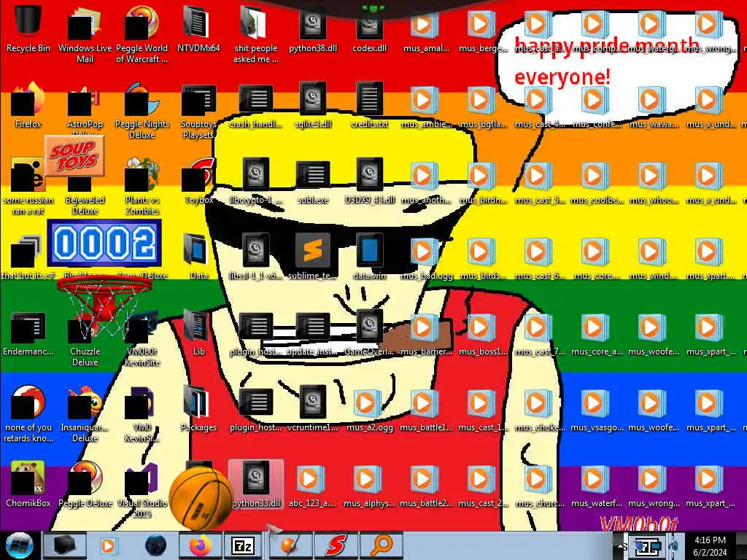Select the vcruntime1... dll file

click(x=312, y=408)
